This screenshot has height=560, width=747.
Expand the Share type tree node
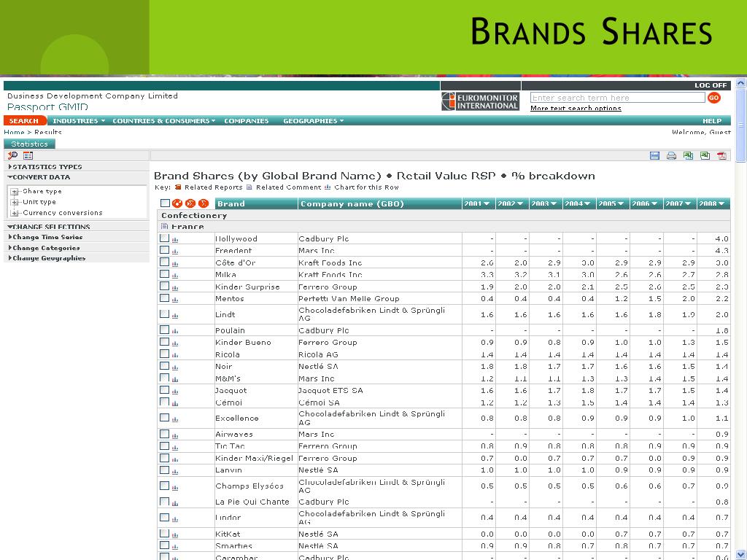pyautogui.click(x=15, y=192)
